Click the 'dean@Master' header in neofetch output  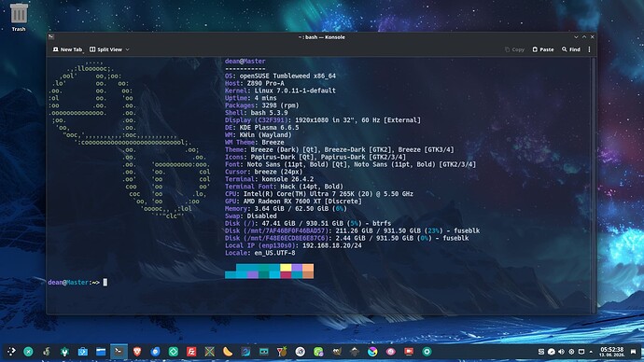point(245,61)
